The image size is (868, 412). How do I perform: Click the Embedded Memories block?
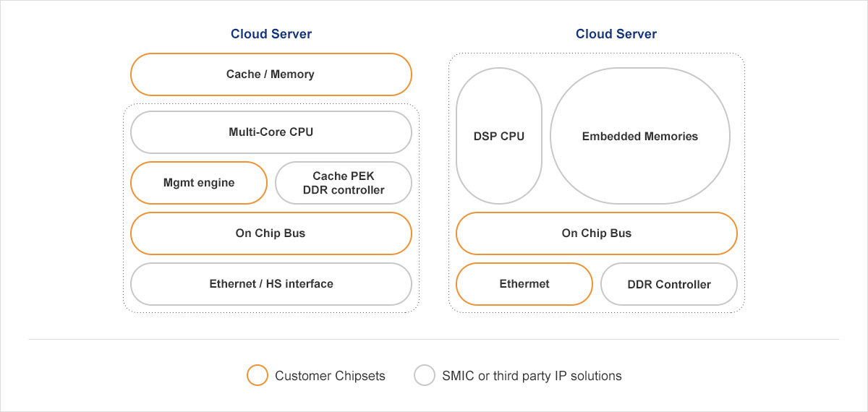(x=640, y=136)
